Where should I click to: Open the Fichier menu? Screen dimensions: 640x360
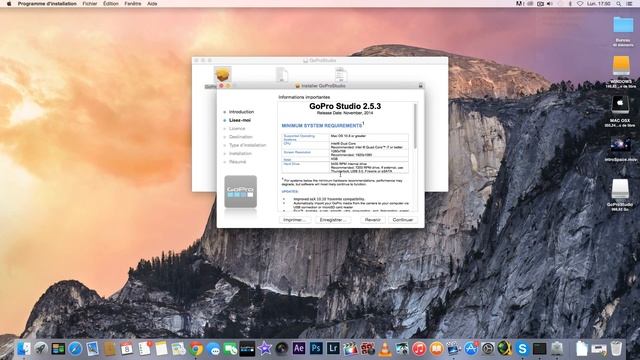[x=90, y=4]
